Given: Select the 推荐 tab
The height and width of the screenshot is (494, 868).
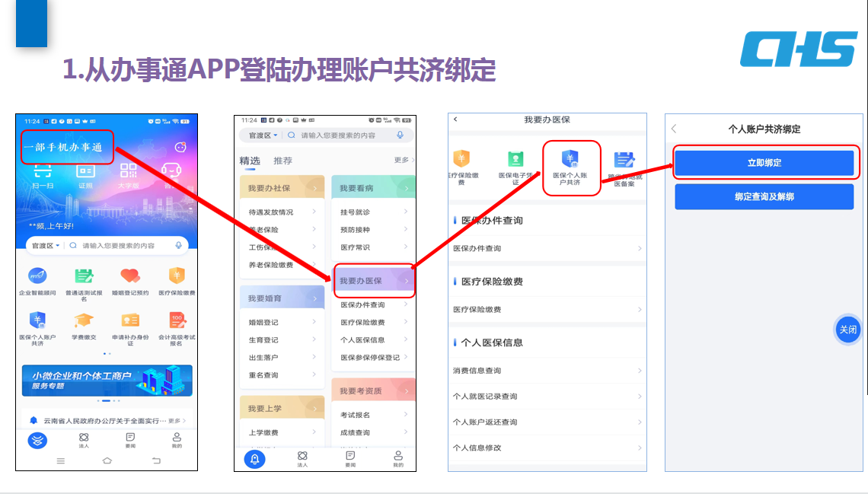Looking at the screenshot, I should pyautogui.click(x=283, y=161).
